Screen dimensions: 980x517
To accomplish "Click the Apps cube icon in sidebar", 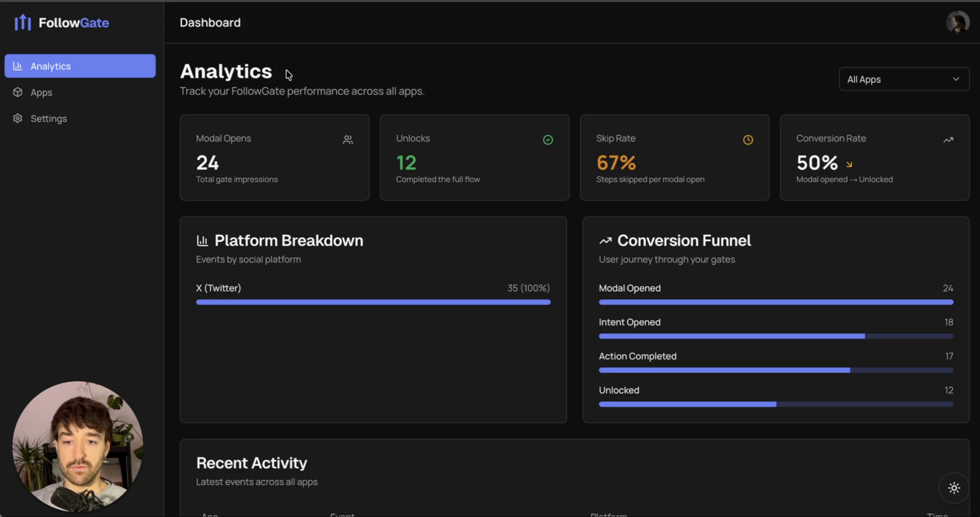I will tap(18, 92).
